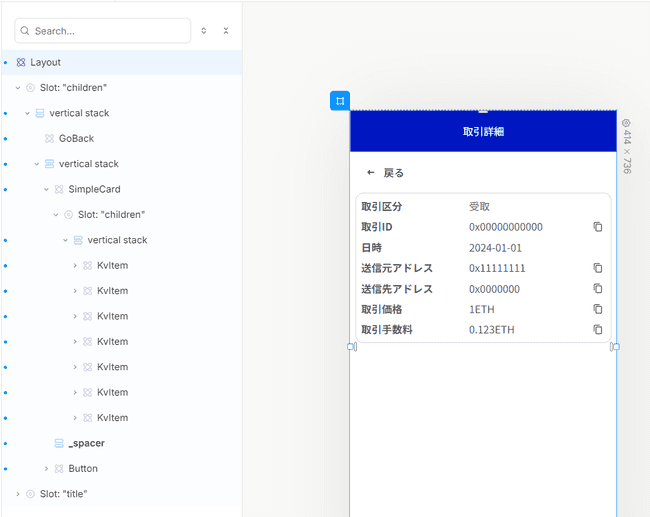Collapse the SimpleCard chevron
The width and height of the screenshot is (650, 517).
[46, 189]
